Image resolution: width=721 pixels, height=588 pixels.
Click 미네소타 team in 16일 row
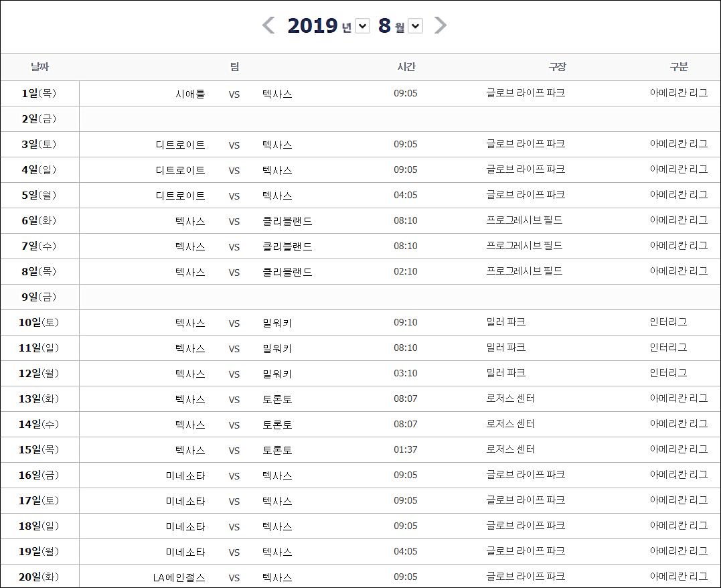pyautogui.click(x=185, y=475)
